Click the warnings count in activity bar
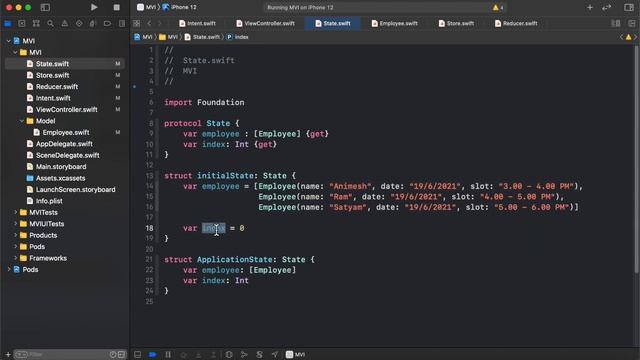The height and width of the screenshot is (360, 640). point(498,7)
